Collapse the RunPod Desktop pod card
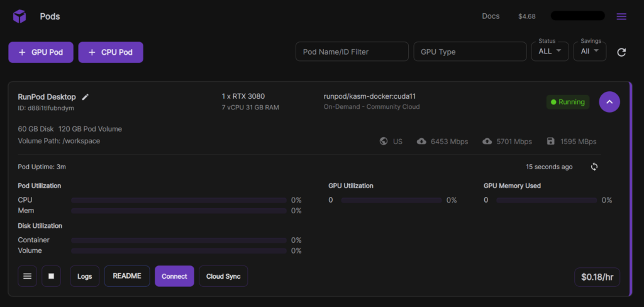The image size is (644, 307). click(x=609, y=102)
